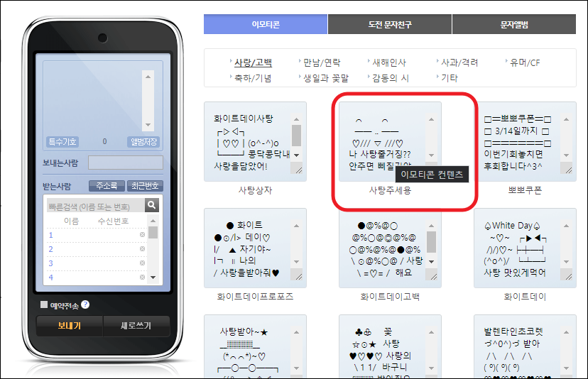Select the 유머/CF category
The width and height of the screenshot is (588, 379).
[525, 62]
